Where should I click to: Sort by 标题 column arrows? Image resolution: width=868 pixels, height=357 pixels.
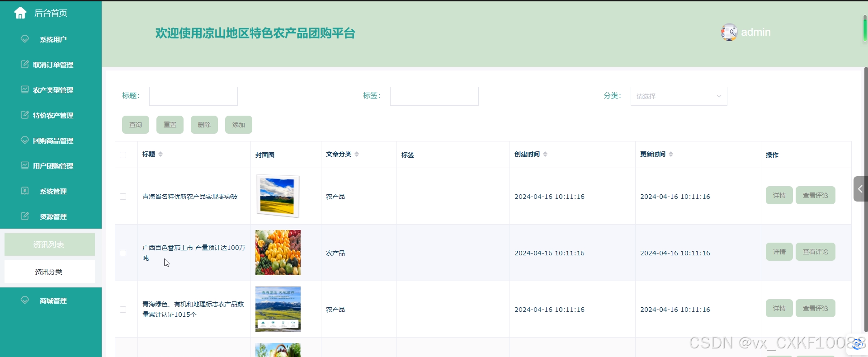click(160, 154)
